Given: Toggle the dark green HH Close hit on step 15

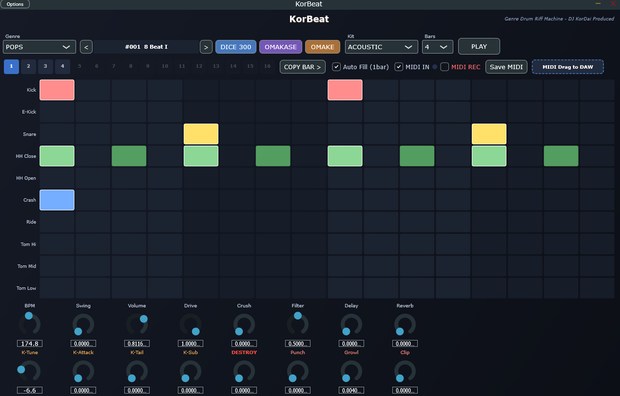Looking at the screenshot, I should tap(561, 156).
